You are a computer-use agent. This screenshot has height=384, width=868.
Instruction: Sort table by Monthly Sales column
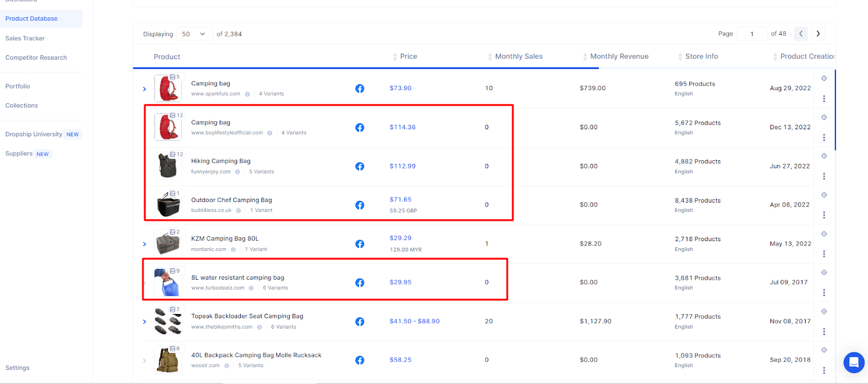pyautogui.click(x=519, y=56)
